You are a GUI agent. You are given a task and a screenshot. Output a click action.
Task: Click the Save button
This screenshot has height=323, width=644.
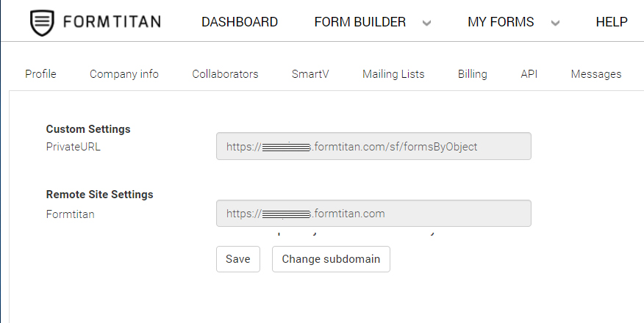tap(238, 259)
